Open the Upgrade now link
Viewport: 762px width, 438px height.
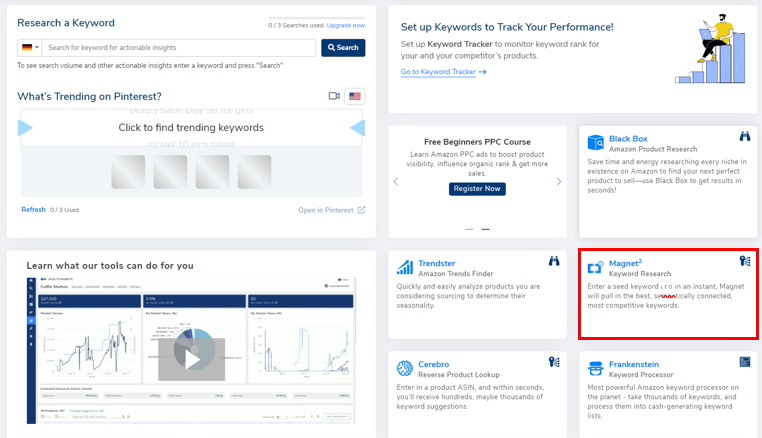tap(346, 25)
